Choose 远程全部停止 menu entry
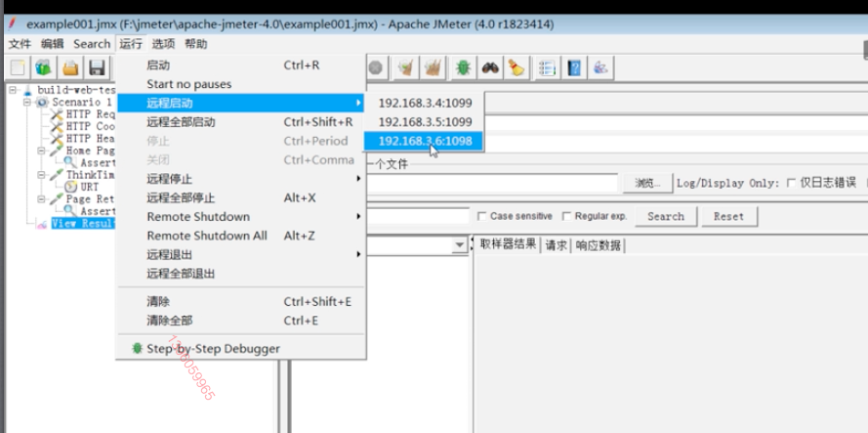The height and width of the screenshot is (433, 868). click(x=241, y=197)
